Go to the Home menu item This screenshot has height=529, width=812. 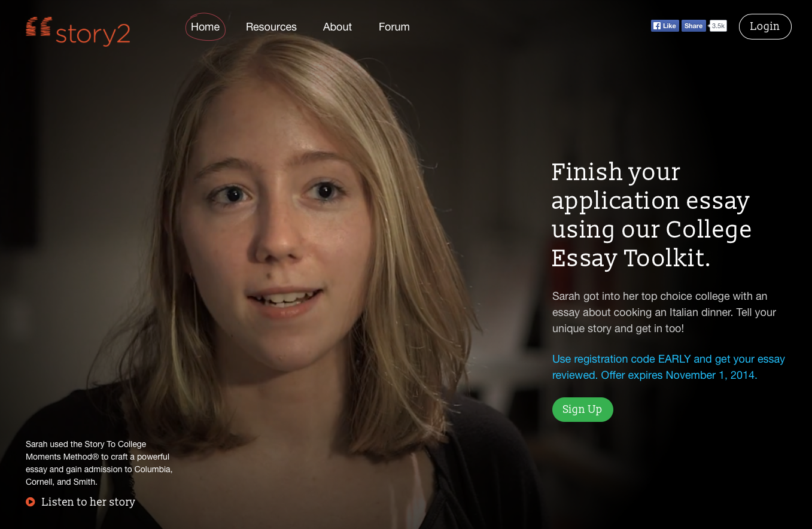pyautogui.click(x=205, y=27)
